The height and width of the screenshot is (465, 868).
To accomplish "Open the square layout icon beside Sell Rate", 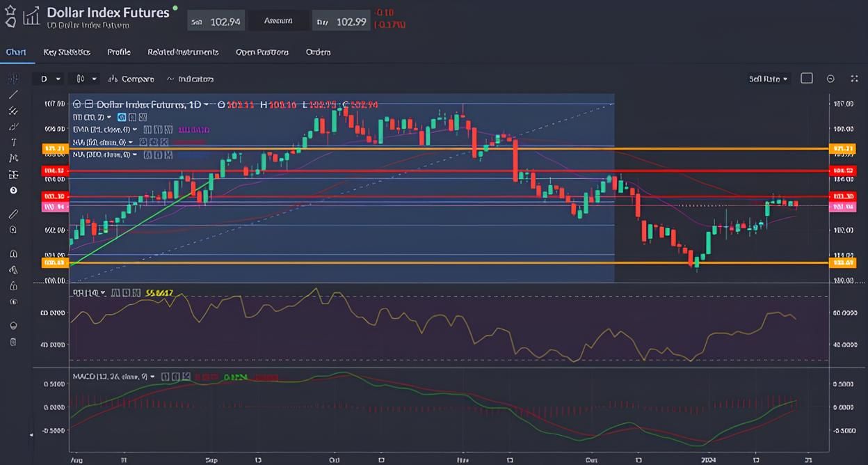I will click(807, 79).
